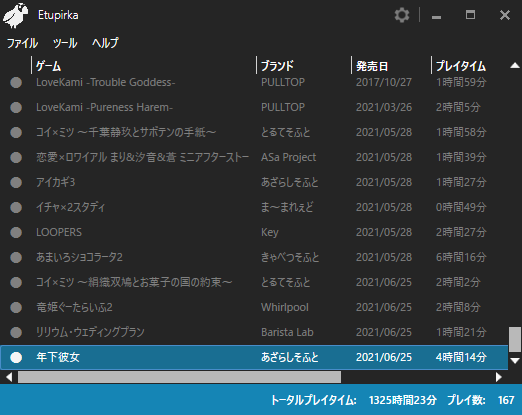This screenshot has width=522, height=415.
Task: Select the 竜姫ぐーたらいふ2 game title
Action: [x=74, y=307]
